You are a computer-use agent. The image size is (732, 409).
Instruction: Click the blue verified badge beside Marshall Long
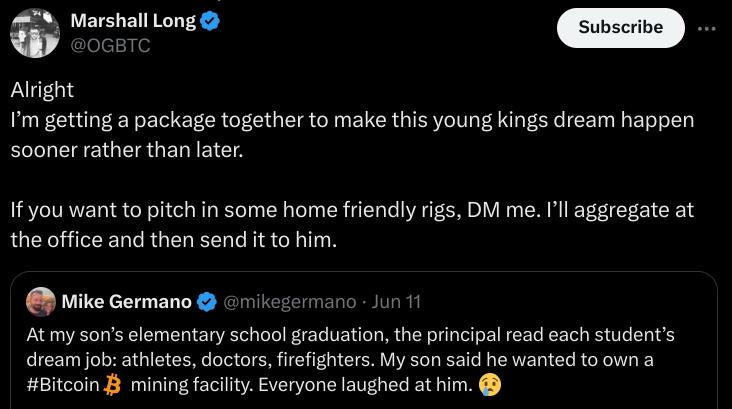click(210, 21)
